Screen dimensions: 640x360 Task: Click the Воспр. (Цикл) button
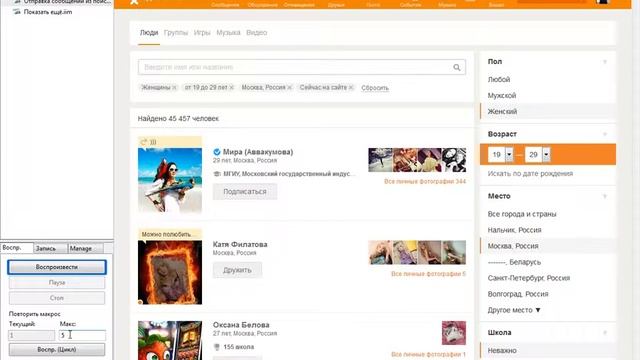(57, 350)
